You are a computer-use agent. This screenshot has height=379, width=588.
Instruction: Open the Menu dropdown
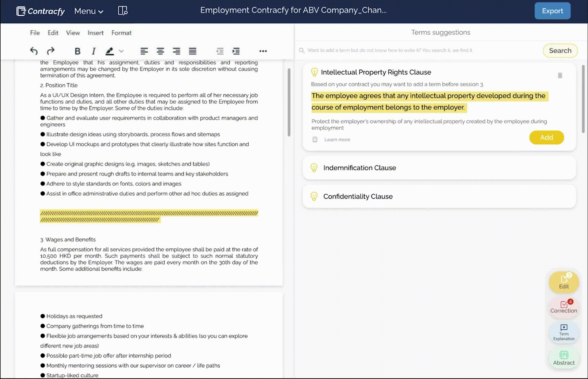point(89,11)
